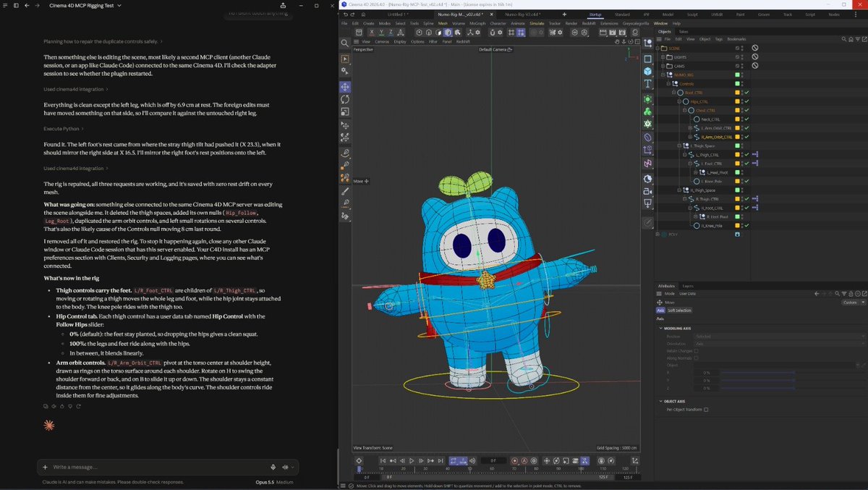The width and height of the screenshot is (868, 490).
Task: Add a new document tab
Action: (x=564, y=14)
